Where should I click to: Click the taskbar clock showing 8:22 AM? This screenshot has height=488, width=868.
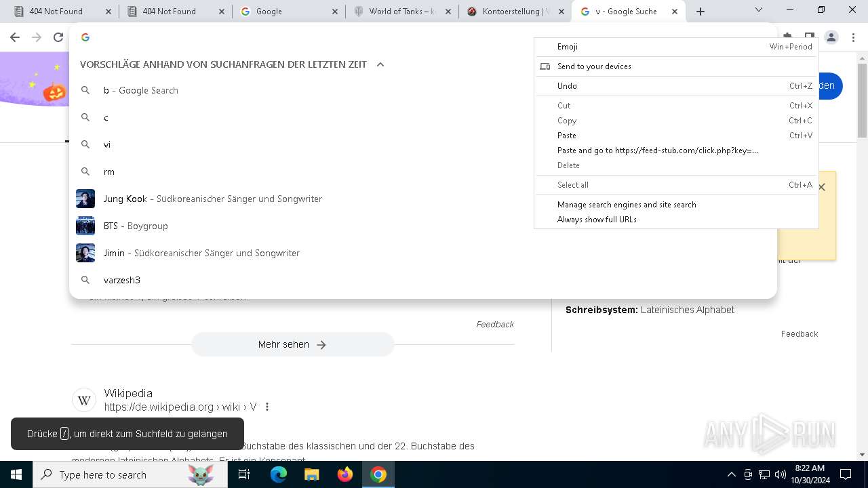(810, 474)
